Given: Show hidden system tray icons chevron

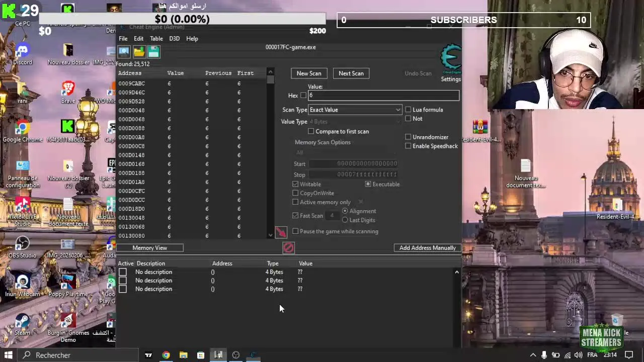Looking at the screenshot, I should point(533,355).
